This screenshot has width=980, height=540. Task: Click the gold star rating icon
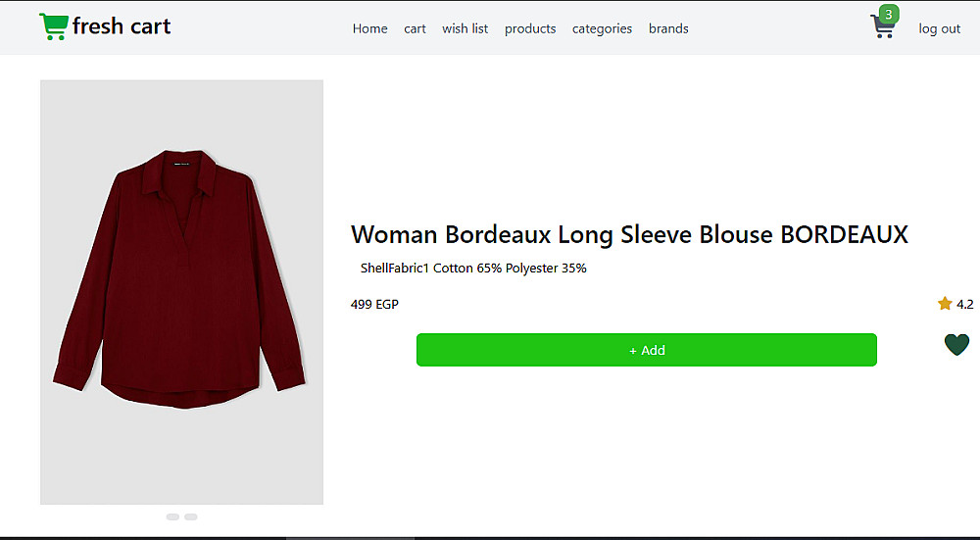pos(945,304)
